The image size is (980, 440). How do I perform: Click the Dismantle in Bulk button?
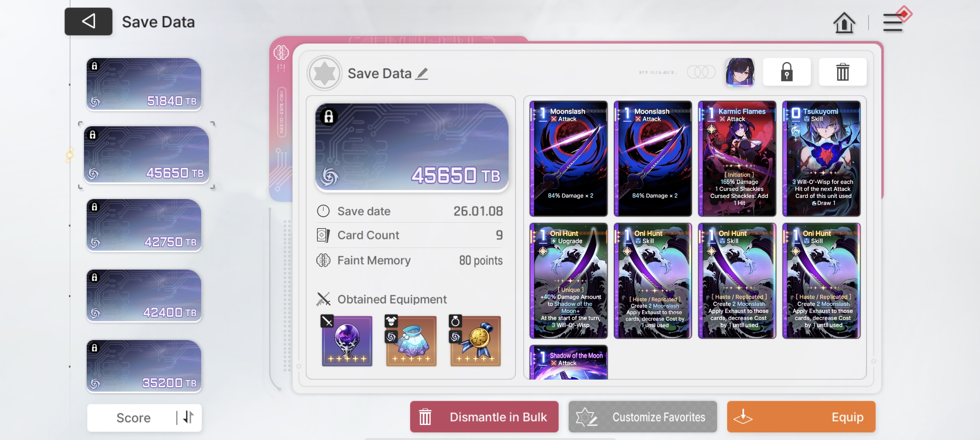484,417
